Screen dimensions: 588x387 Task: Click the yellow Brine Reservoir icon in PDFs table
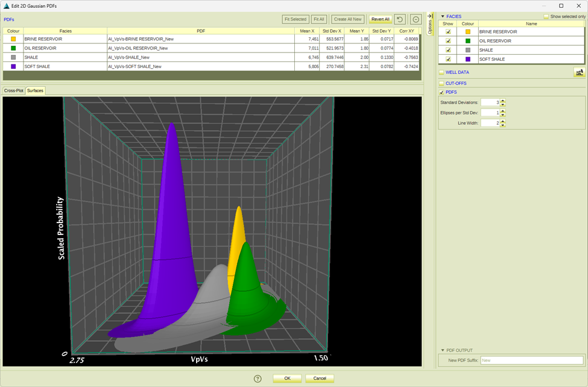[x=13, y=39]
